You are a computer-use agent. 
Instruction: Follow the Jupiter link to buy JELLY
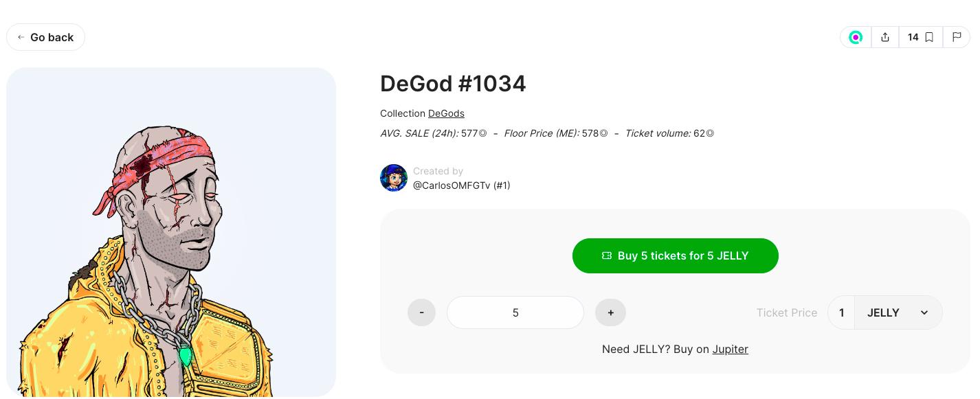[x=730, y=349]
